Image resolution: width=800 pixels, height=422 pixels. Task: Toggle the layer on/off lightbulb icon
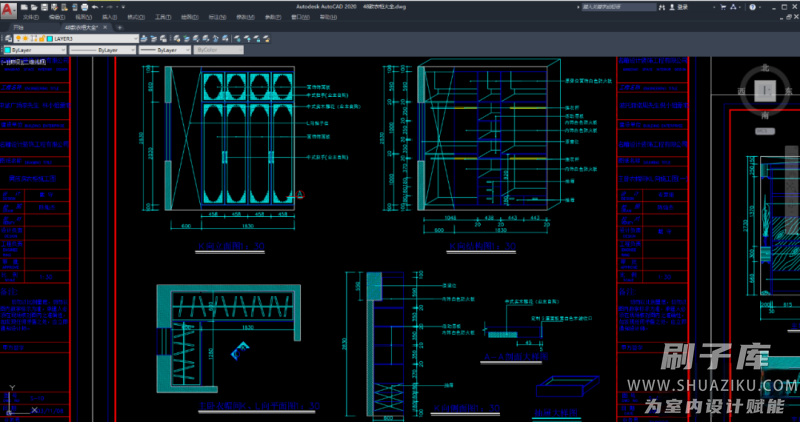coord(18,38)
